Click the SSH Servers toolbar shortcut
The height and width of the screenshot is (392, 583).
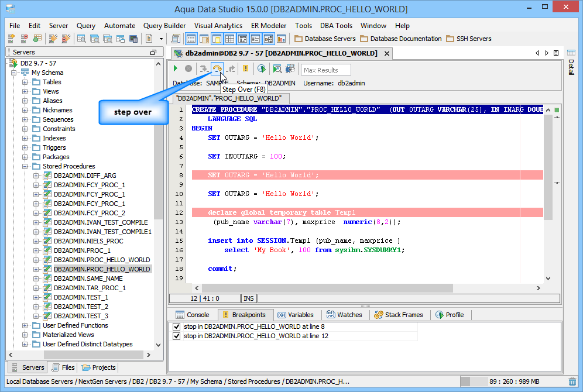pos(468,39)
